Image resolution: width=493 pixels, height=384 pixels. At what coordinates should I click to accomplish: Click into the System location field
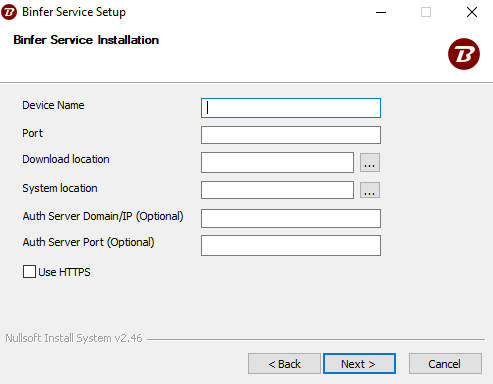pyautogui.click(x=277, y=190)
